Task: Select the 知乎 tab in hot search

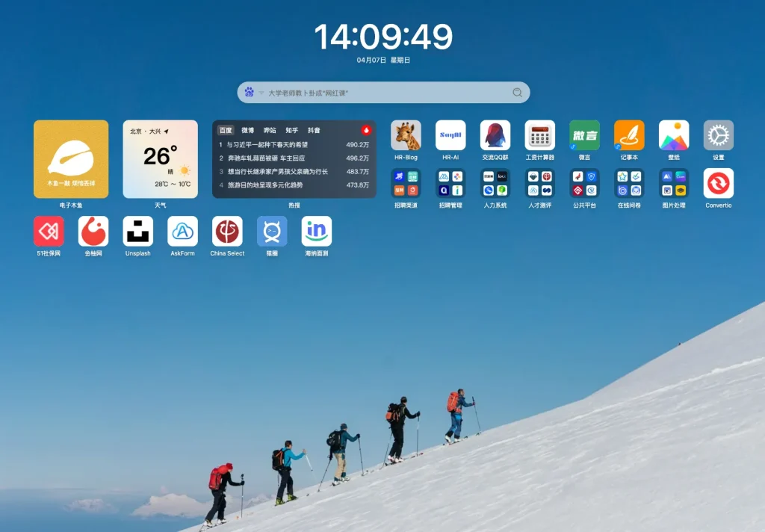Action: (291, 130)
